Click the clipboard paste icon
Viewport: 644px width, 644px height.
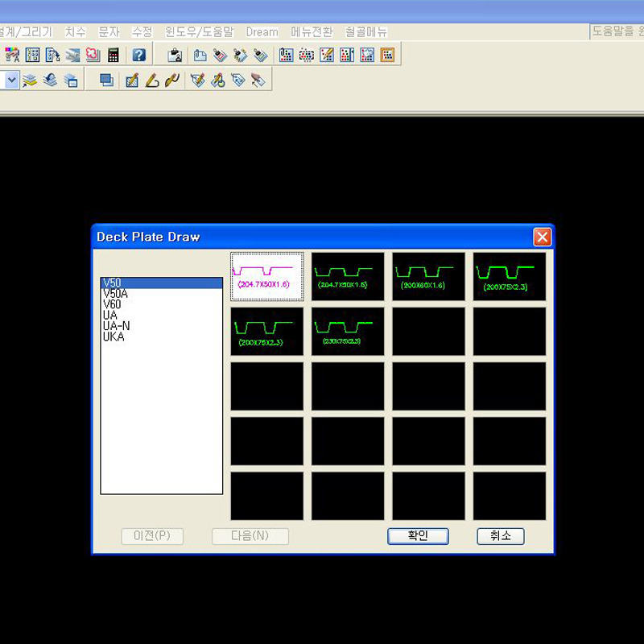(x=175, y=55)
